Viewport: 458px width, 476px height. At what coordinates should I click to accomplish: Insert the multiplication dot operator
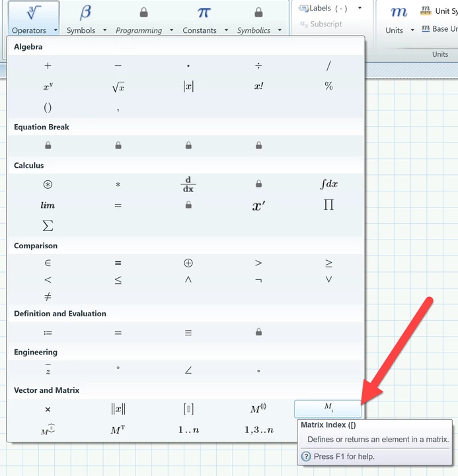[x=188, y=65]
